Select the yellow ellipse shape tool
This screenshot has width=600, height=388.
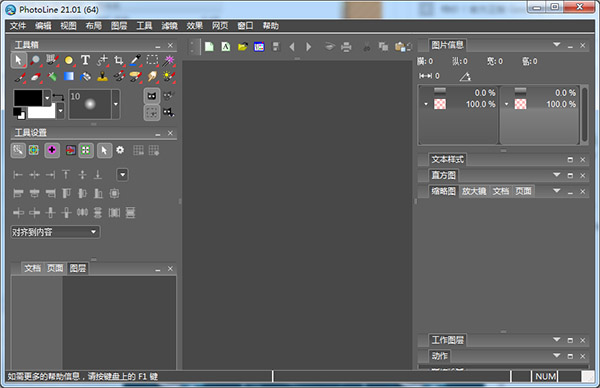tap(69, 60)
